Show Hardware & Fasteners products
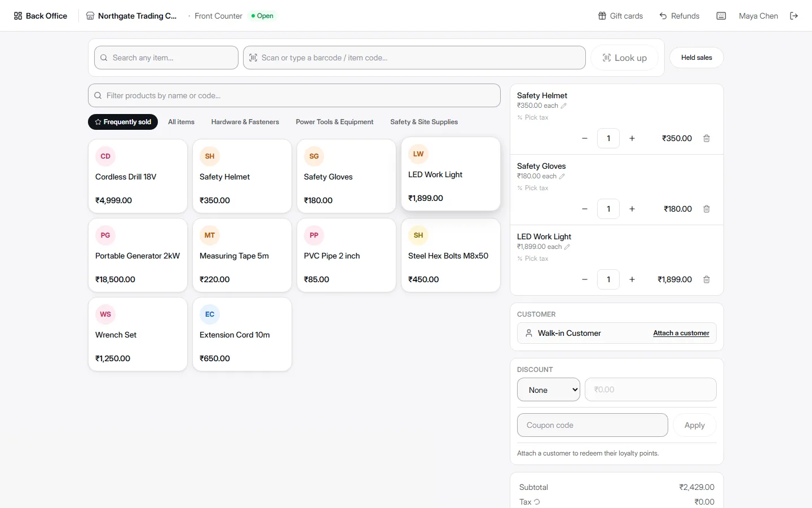812x508 pixels. (245, 122)
